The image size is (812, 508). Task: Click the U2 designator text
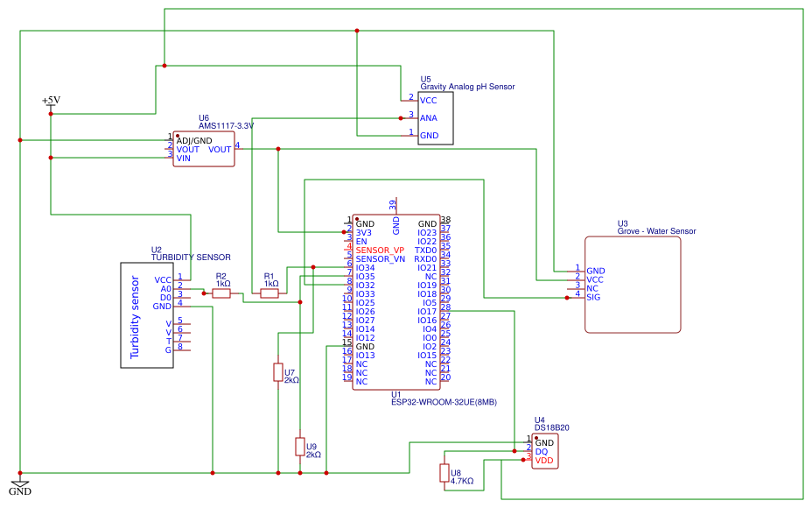coord(157,250)
